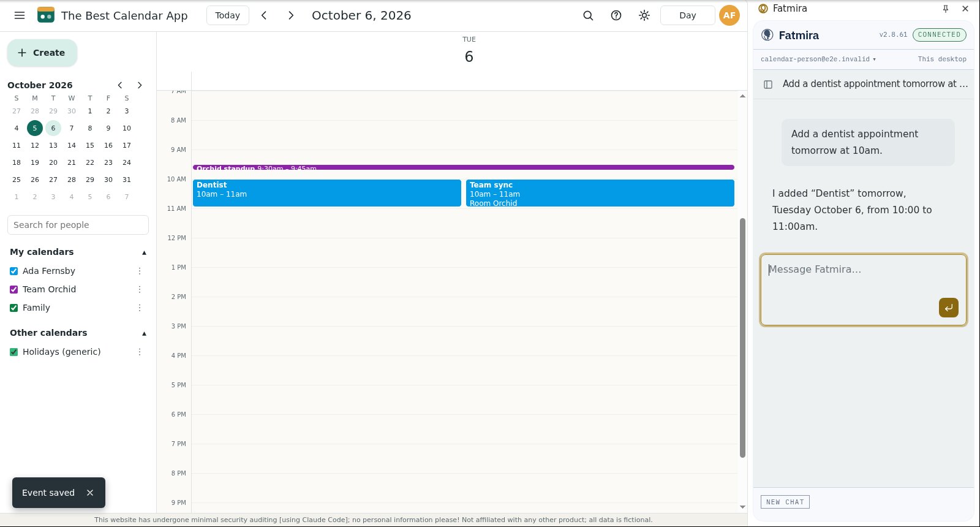Screen dimensions: 980x527
Task: Open the help question mark icon
Action: 616,15
